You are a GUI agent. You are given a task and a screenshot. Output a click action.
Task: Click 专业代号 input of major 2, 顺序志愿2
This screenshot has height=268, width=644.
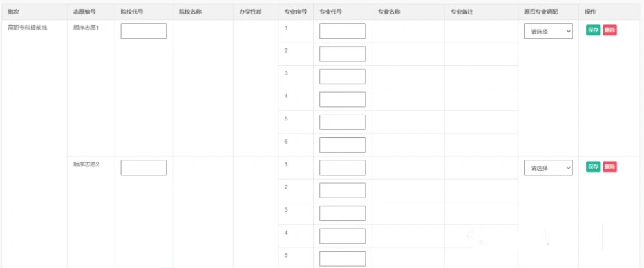(342, 191)
